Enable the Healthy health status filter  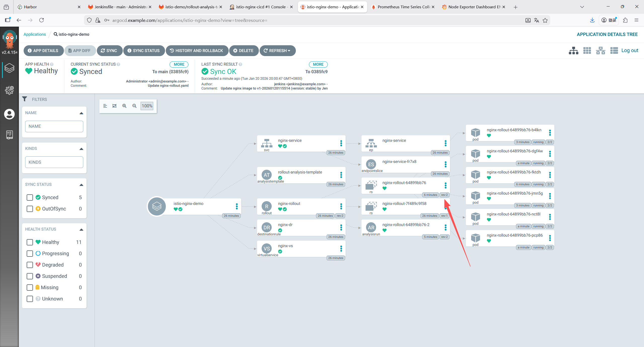tap(30, 242)
